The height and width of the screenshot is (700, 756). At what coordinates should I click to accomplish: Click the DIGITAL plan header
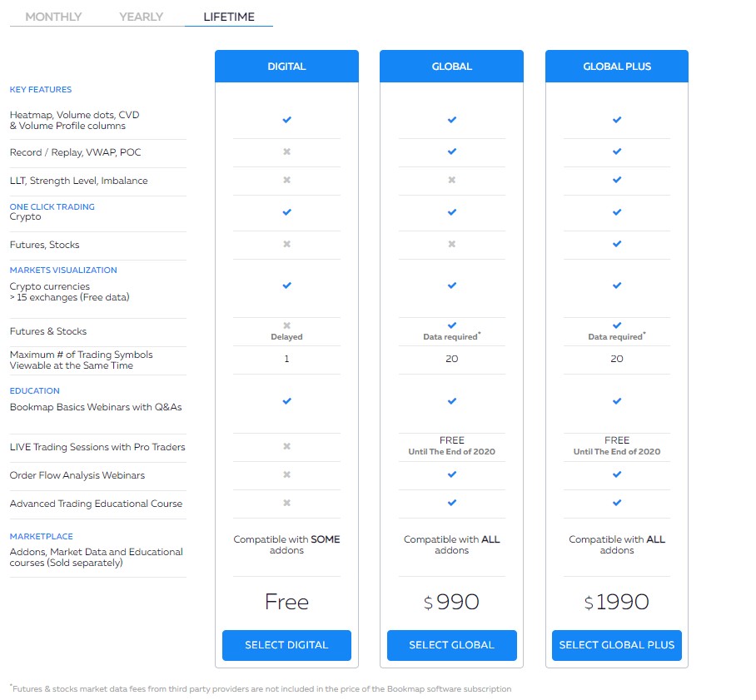click(287, 66)
